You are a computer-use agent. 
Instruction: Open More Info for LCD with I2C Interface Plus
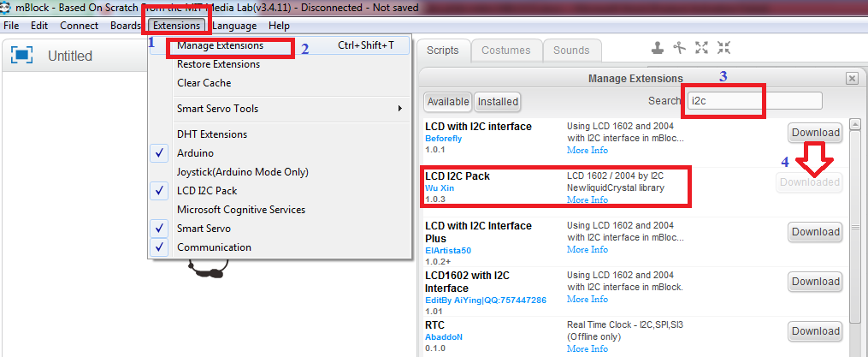(587, 249)
